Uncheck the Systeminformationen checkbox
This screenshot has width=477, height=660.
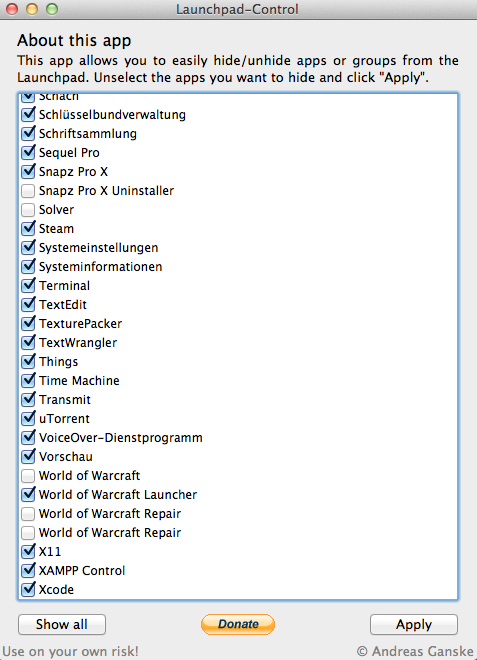pyautogui.click(x=28, y=266)
